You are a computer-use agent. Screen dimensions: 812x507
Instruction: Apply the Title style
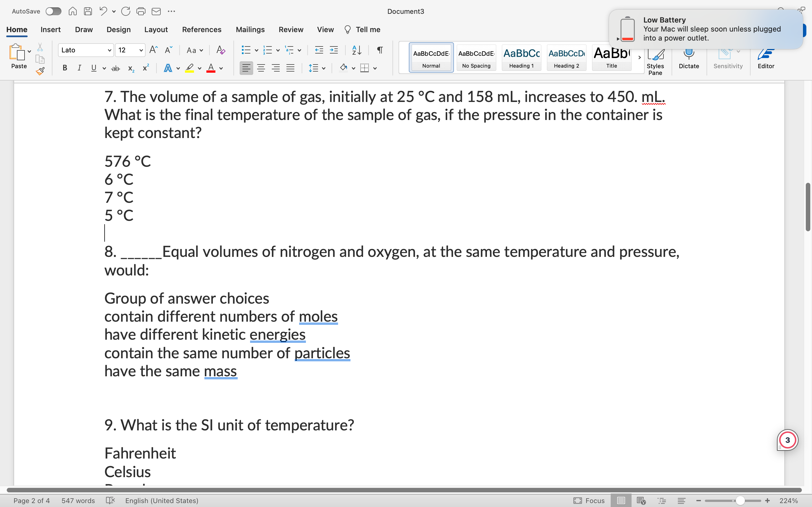611,57
